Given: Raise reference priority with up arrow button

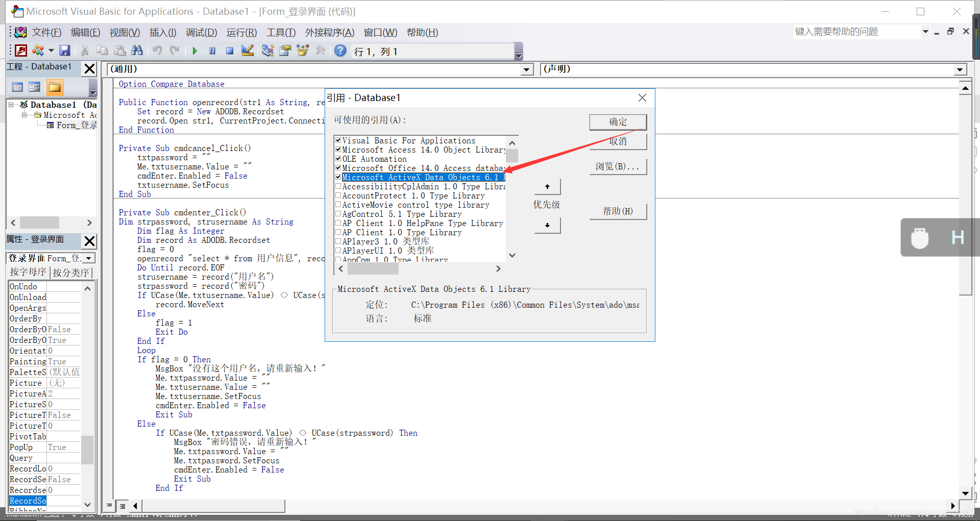Looking at the screenshot, I should pos(547,187).
